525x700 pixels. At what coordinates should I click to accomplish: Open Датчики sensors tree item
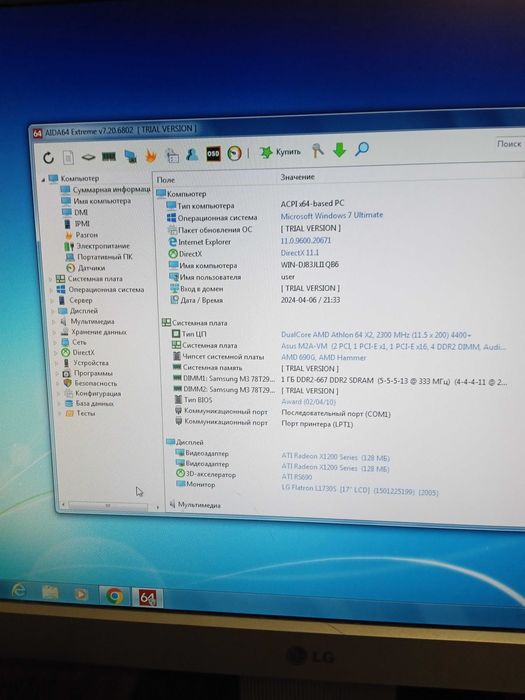(x=86, y=268)
